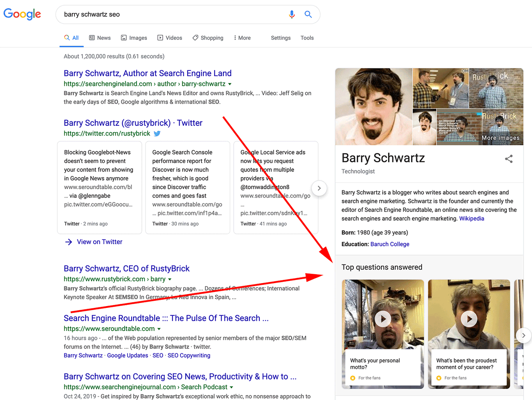Click 'Twitter · 30 mins ago' timestamp
The image size is (532, 400).
coord(176,224)
